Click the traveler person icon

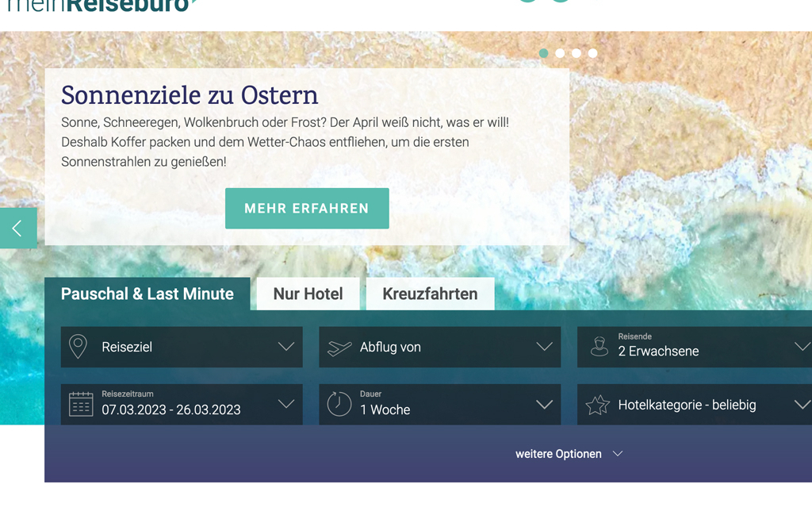click(x=599, y=346)
